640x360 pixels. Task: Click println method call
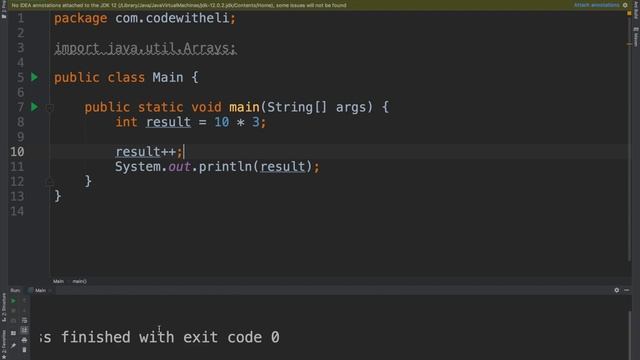[225, 167]
